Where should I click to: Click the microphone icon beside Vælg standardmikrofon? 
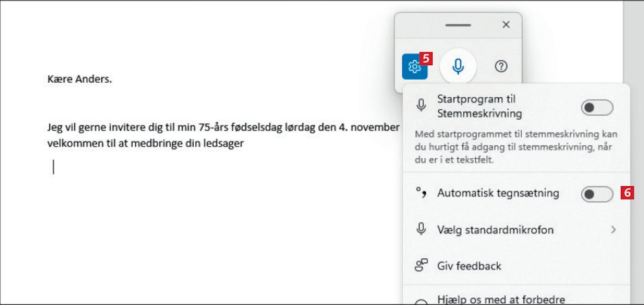[421, 229]
